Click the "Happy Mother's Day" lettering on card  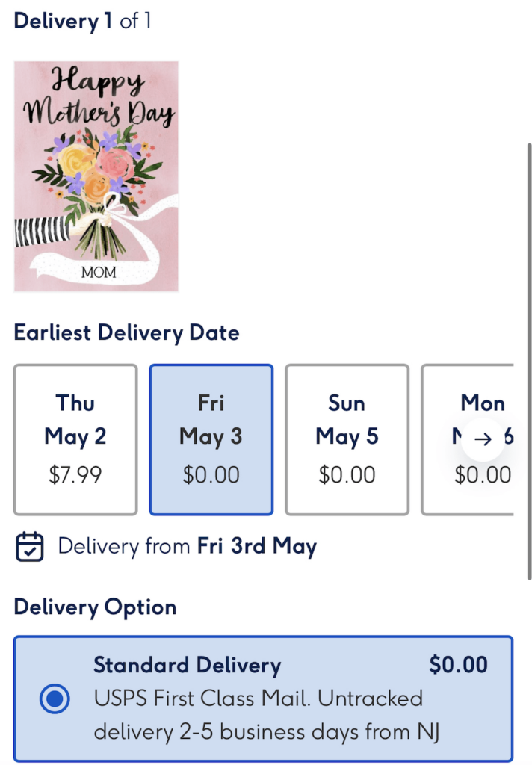pos(99,97)
